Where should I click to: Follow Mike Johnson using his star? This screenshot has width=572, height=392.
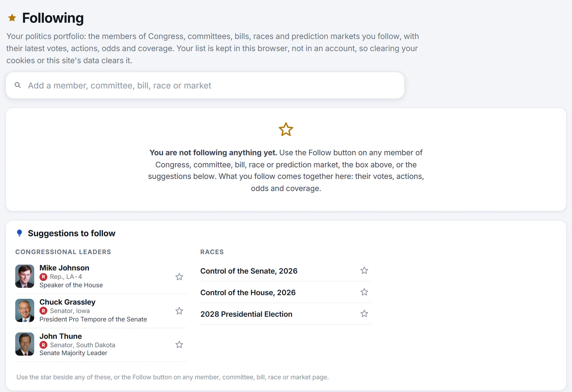179,277
